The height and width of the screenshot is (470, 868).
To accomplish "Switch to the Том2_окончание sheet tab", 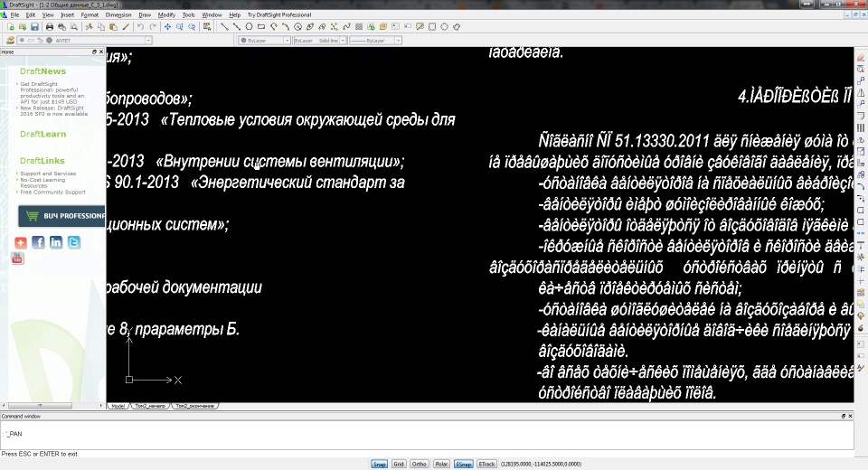I will click(195, 406).
